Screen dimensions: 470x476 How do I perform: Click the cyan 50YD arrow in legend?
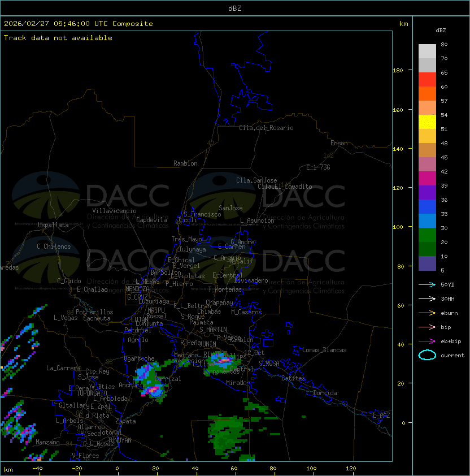point(427,285)
